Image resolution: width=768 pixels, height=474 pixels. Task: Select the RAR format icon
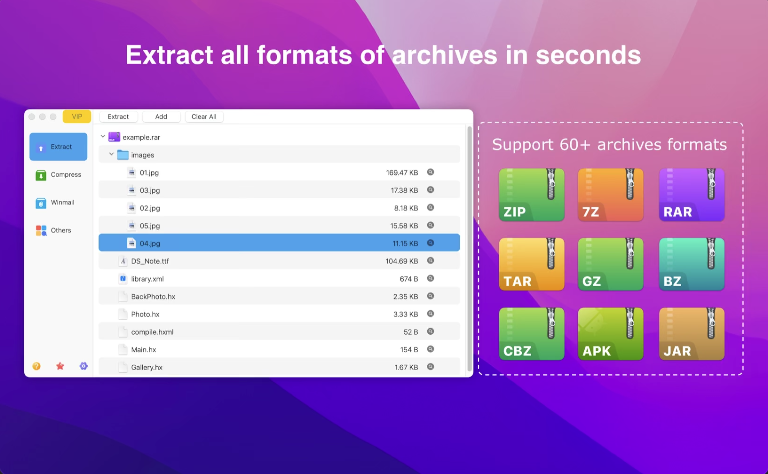coord(692,195)
